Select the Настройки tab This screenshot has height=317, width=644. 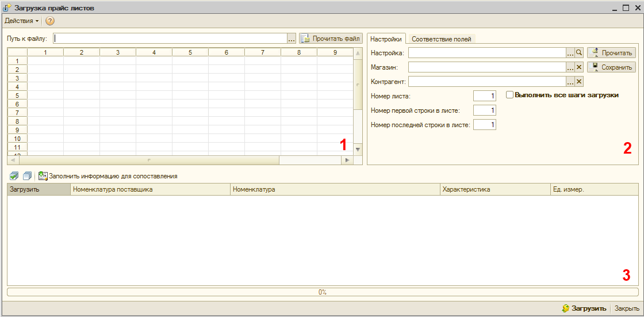386,39
